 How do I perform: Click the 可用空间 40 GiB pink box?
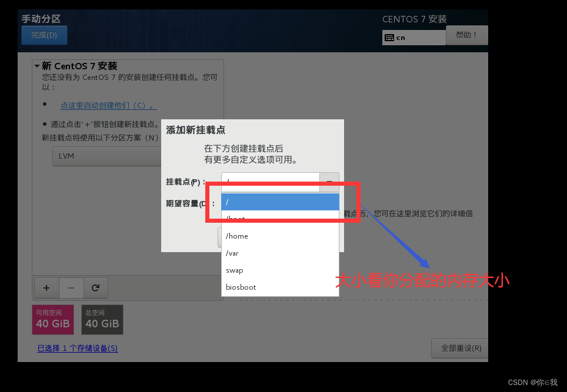(53, 320)
